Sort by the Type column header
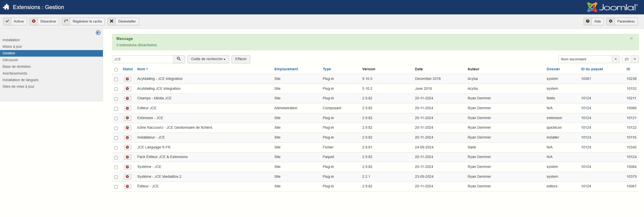 327,69
